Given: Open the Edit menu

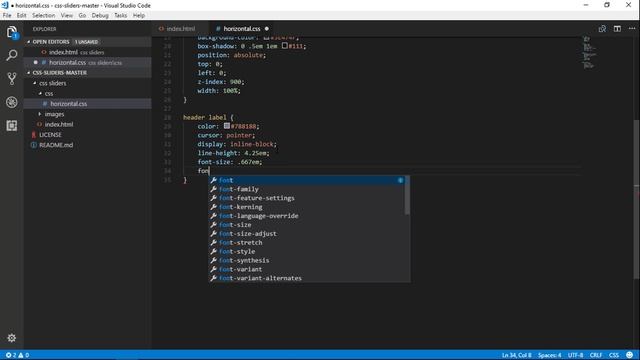Looking at the screenshot, I should (x=21, y=15).
